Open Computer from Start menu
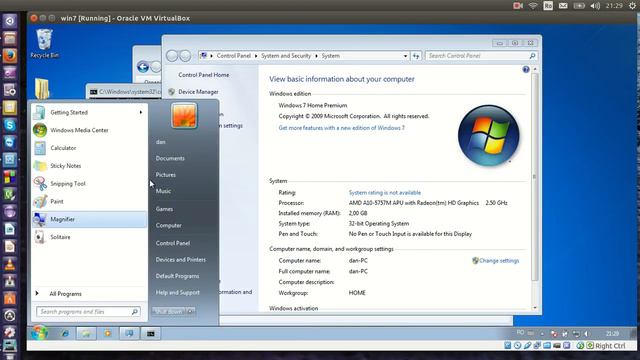 pyautogui.click(x=168, y=225)
